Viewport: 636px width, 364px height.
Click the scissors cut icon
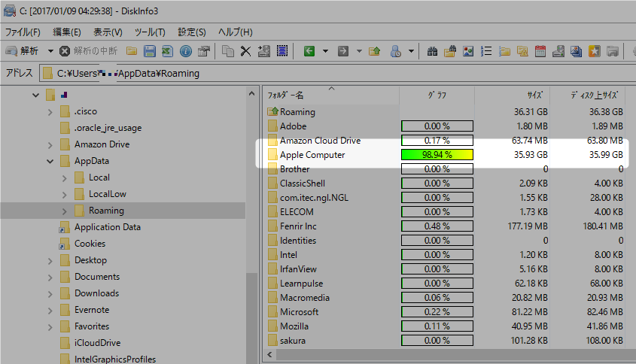point(246,51)
